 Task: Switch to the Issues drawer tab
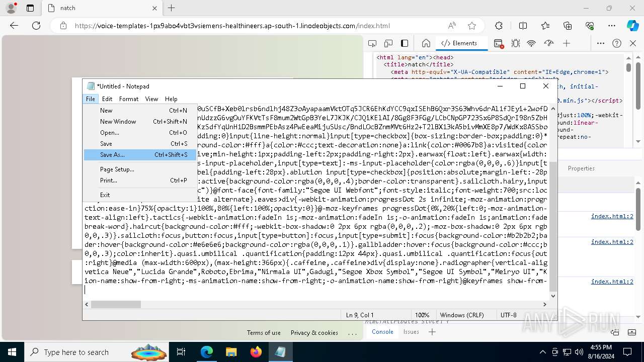pos(411,332)
